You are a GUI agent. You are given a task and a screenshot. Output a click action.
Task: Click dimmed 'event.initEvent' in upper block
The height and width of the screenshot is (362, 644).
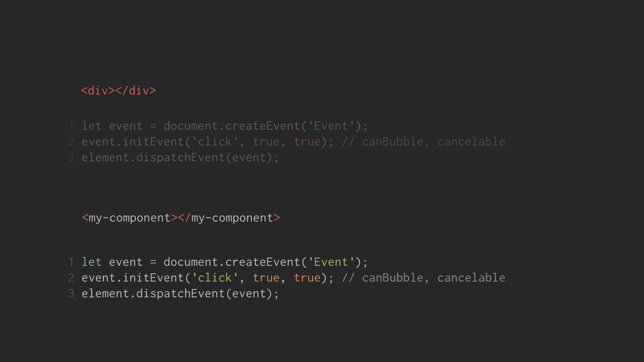[x=133, y=142]
